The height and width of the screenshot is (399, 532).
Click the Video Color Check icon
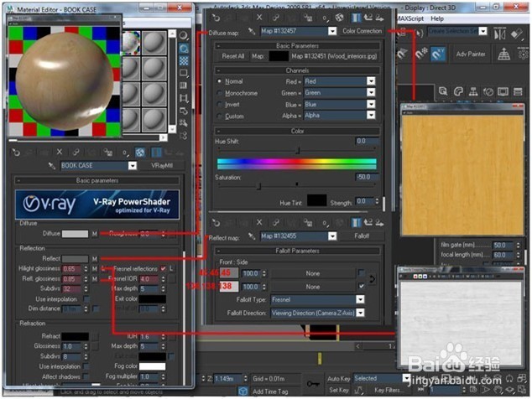[184, 85]
